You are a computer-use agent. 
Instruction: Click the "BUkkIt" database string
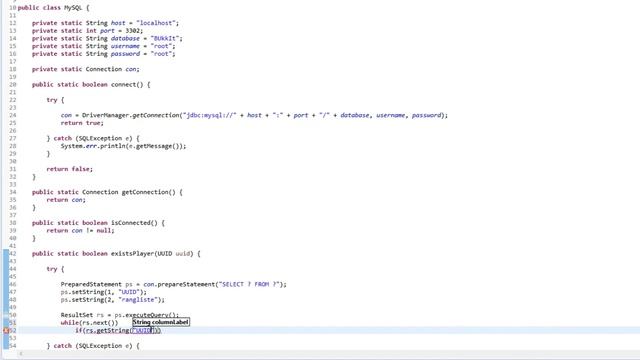[164, 38]
